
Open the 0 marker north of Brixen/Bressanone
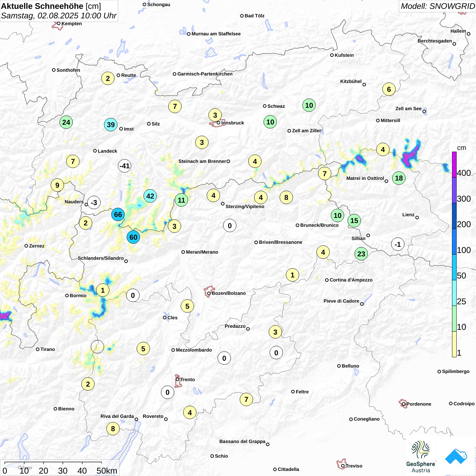coord(230,226)
